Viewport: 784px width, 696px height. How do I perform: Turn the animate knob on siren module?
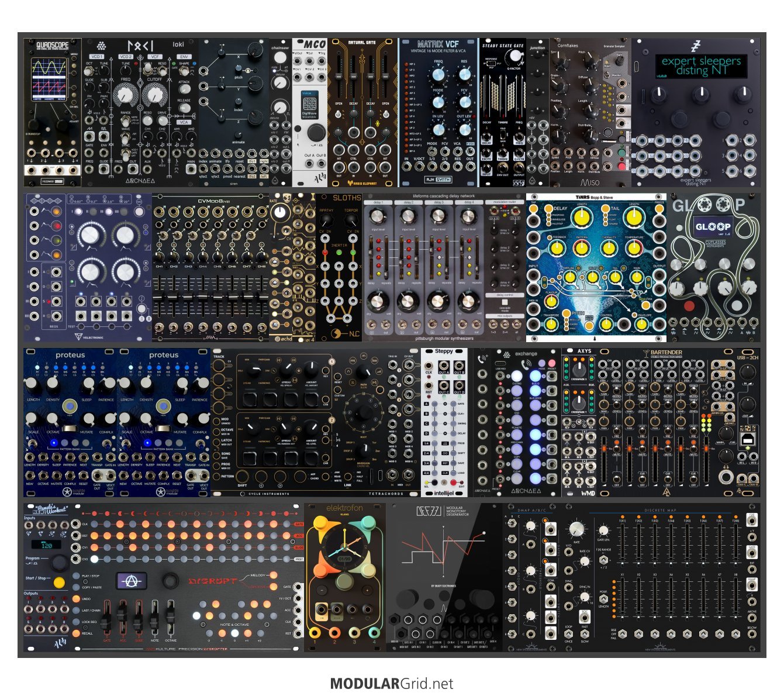(239, 134)
